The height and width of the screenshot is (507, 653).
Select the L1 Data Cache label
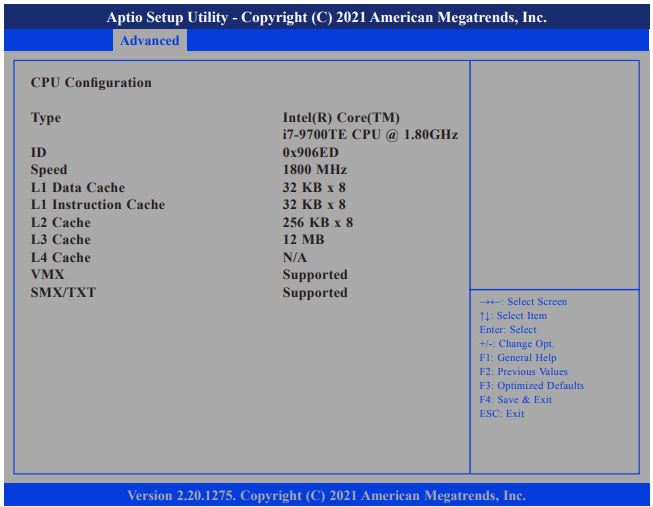78,187
